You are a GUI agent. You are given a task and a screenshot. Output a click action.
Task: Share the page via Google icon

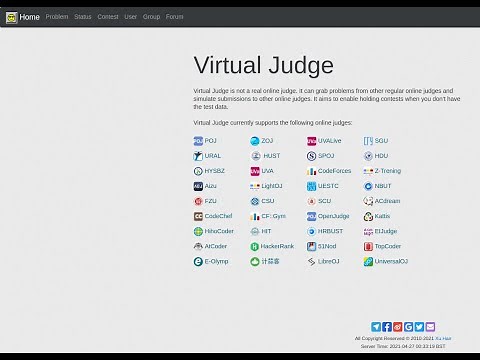409,327
